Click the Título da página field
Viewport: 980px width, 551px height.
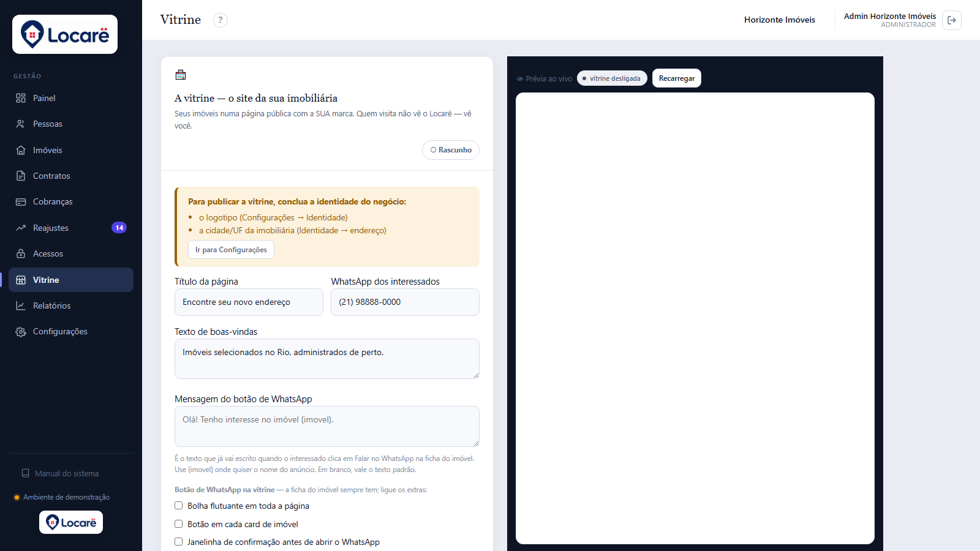pyautogui.click(x=249, y=302)
